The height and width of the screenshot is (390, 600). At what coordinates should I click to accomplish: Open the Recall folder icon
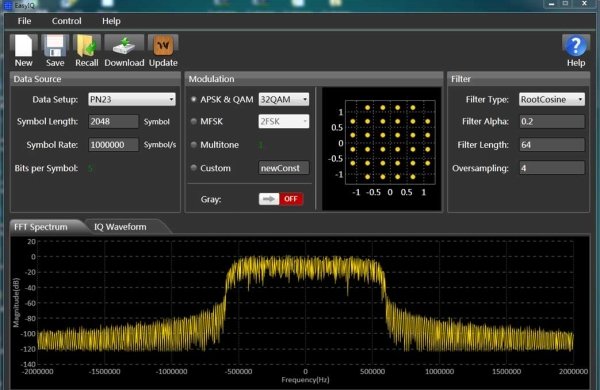point(86,46)
